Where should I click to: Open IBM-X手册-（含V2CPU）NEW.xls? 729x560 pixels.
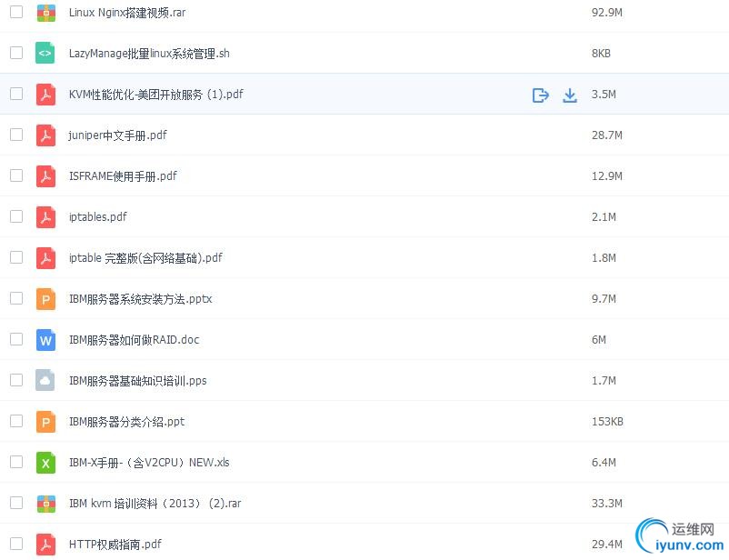[149, 463]
